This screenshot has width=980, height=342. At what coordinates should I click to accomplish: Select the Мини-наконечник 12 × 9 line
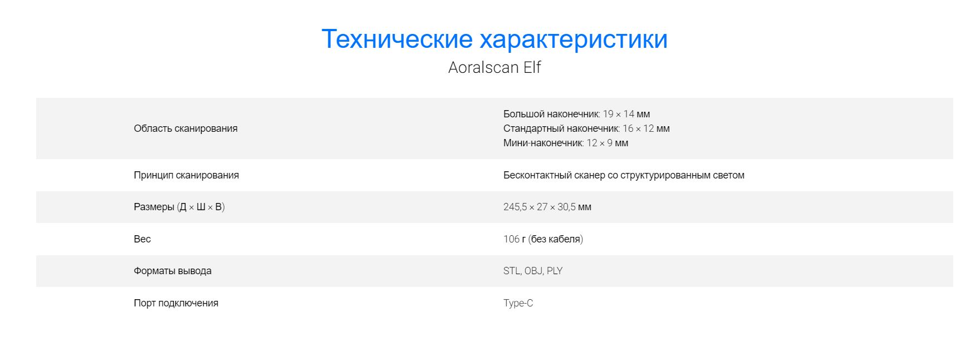[x=565, y=143]
